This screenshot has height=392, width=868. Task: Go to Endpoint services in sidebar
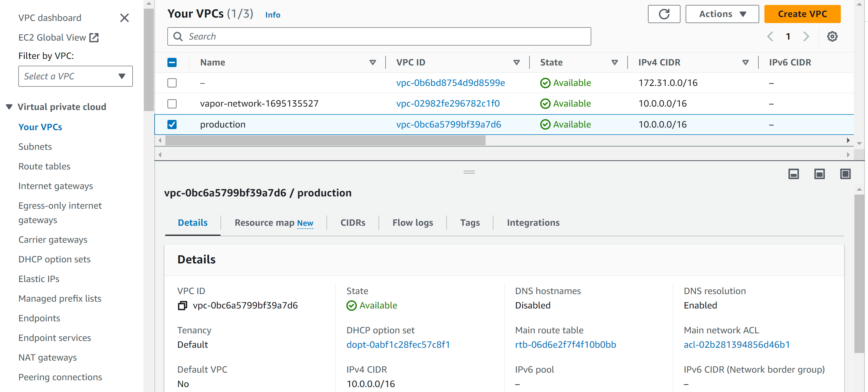[55, 338]
